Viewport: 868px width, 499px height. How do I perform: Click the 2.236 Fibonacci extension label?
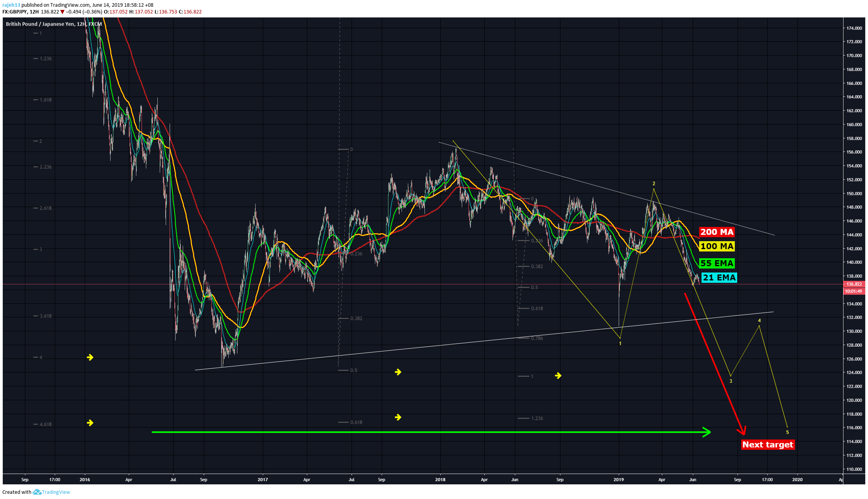click(46, 167)
